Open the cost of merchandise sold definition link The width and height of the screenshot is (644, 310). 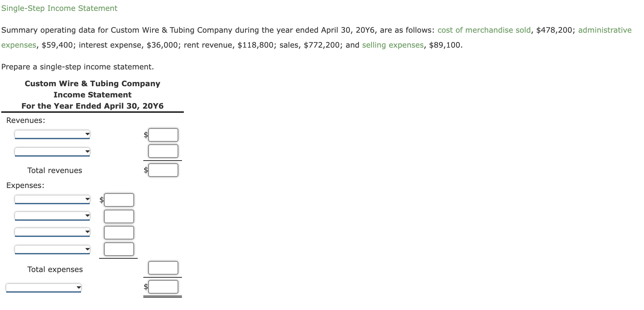(x=483, y=30)
